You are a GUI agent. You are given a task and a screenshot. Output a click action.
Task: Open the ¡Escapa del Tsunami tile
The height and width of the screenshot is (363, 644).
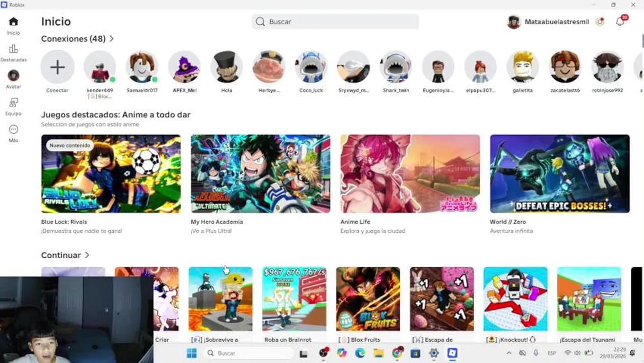point(589,299)
